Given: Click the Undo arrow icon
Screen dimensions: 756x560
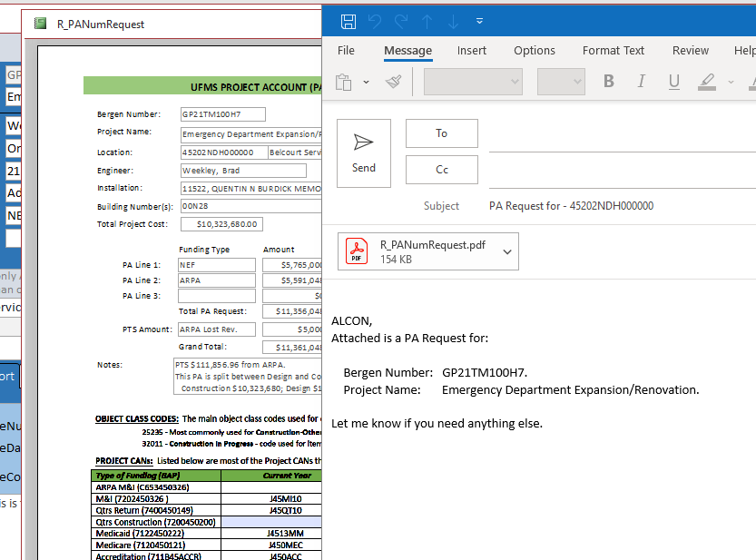Looking at the screenshot, I should pyautogui.click(x=375, y=21).
